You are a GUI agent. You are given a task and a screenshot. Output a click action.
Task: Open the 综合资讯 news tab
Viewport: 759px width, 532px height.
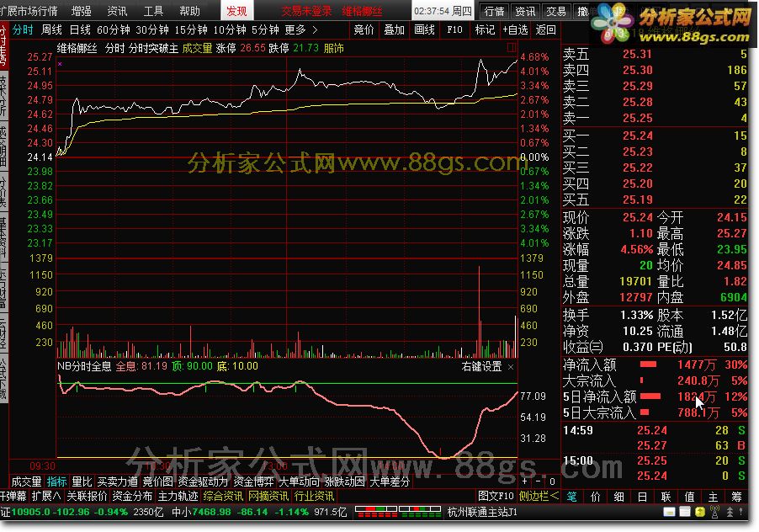tap(223, 496)
